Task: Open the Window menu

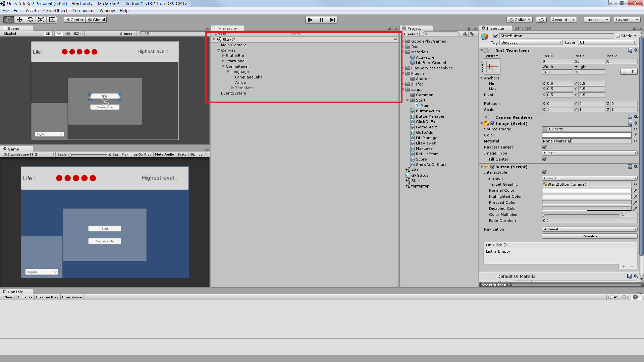Action: 107,10
